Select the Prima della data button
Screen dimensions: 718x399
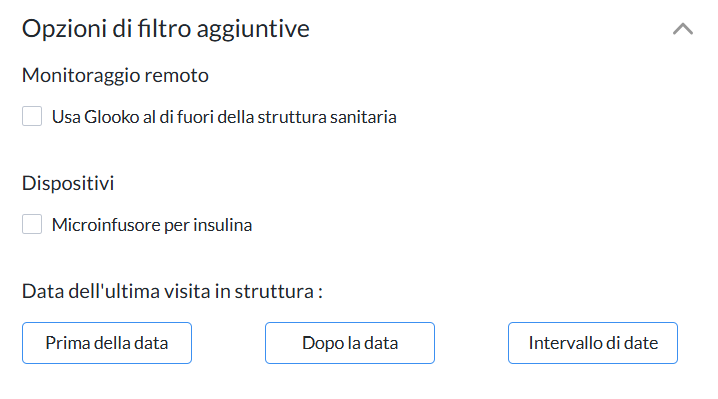107,343
